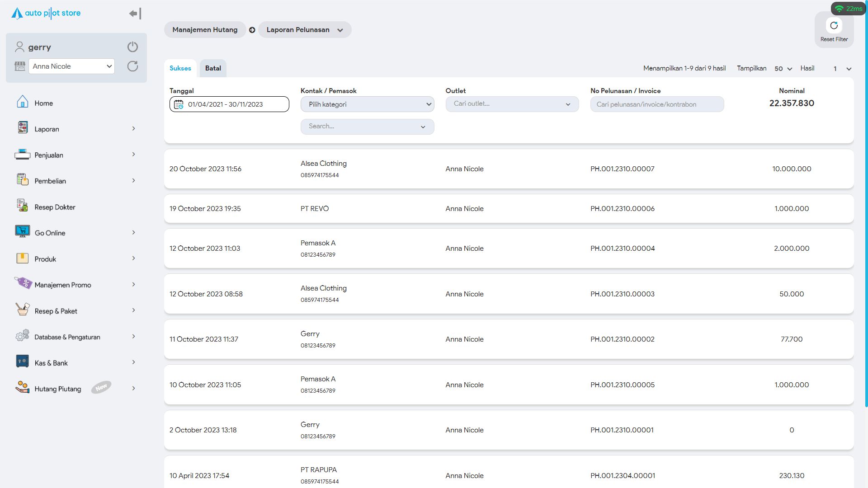Click the Manajemen Hutang breadcrumb button
The image size is (868, 488).
[205, 30]
